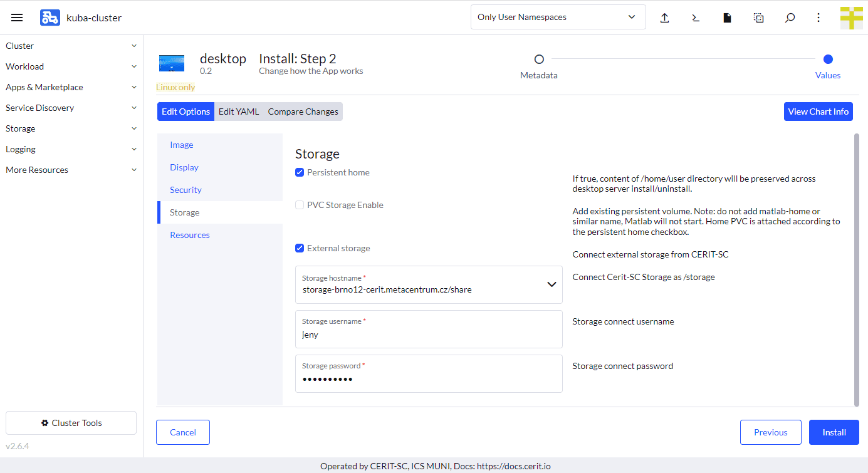This screenshot has width=868, height=473.
Task: Uncheck the Persistent home checkbox
Action: (x=300, y=172)
